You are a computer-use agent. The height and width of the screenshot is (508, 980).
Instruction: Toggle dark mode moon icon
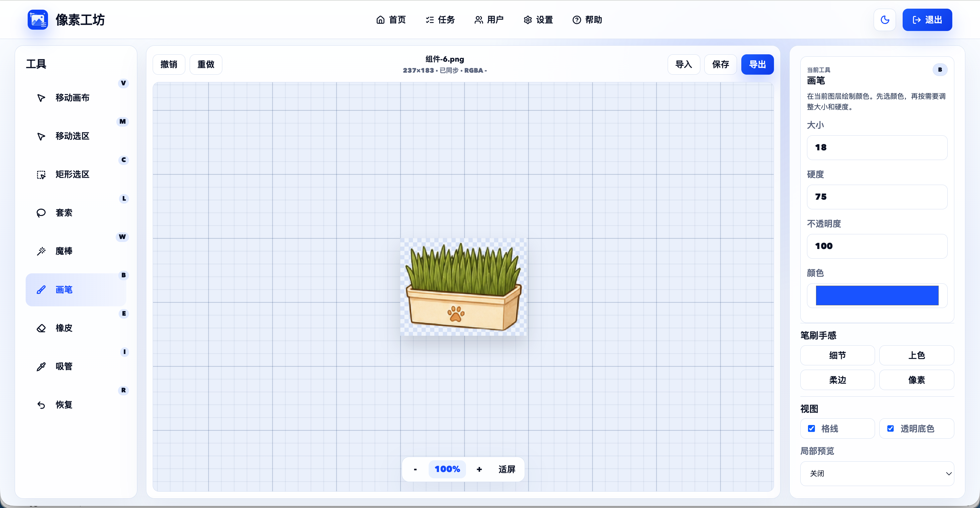tap(885, 20)
